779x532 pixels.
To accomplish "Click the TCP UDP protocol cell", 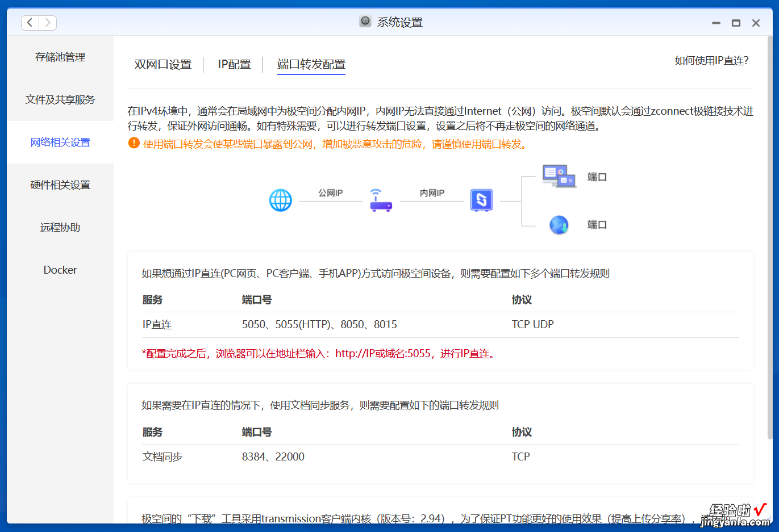I will click(532, 324).
